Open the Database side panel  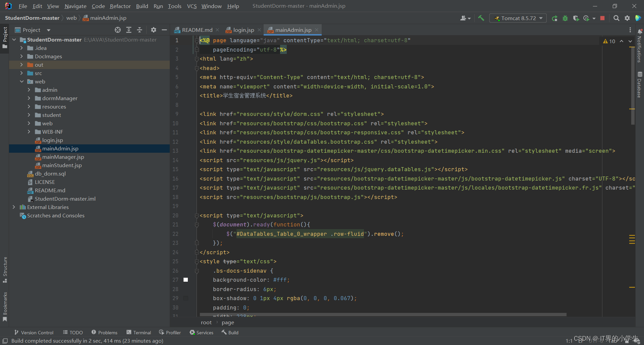[x=640, y=84]
